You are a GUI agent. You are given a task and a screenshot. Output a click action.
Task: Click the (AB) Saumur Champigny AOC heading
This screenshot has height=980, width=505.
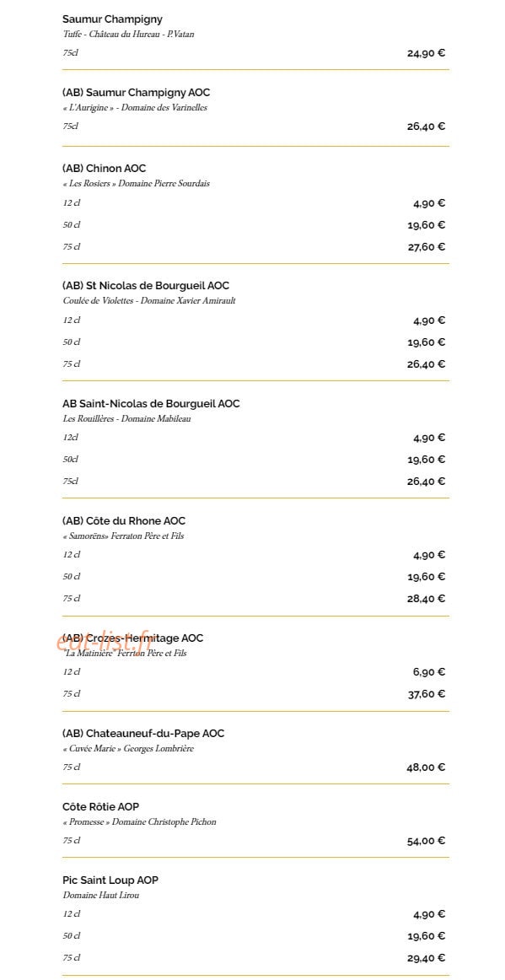[x=137, y=93]
